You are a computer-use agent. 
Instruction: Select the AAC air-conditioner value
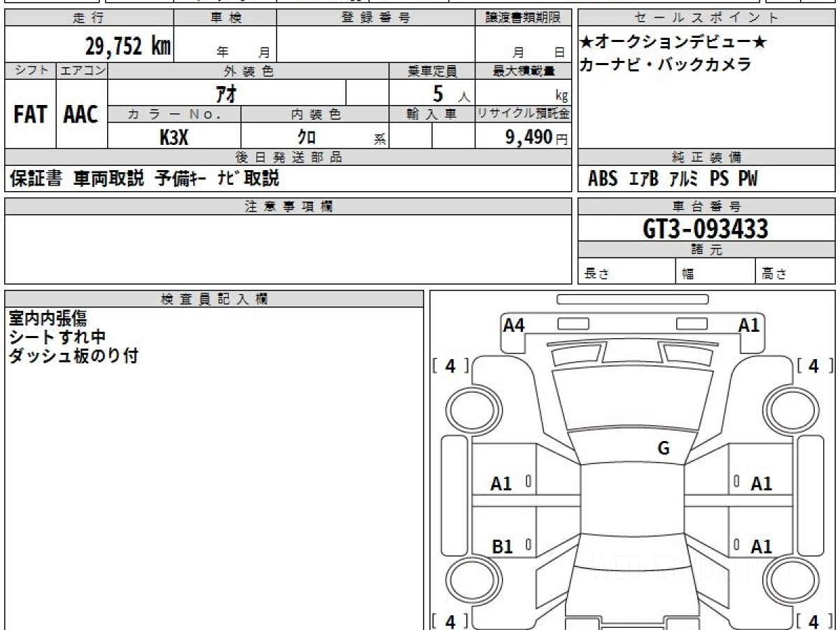(81, 114)
